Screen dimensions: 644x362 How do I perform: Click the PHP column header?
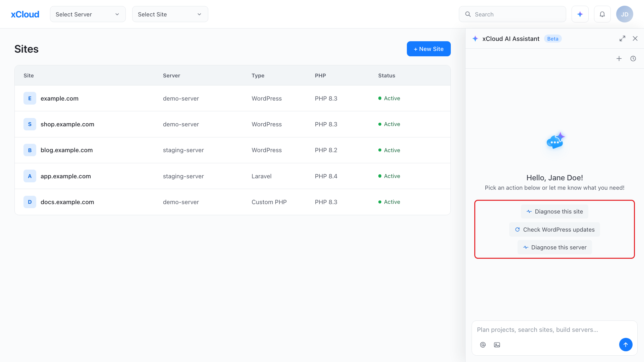click(x=320, y=75)
